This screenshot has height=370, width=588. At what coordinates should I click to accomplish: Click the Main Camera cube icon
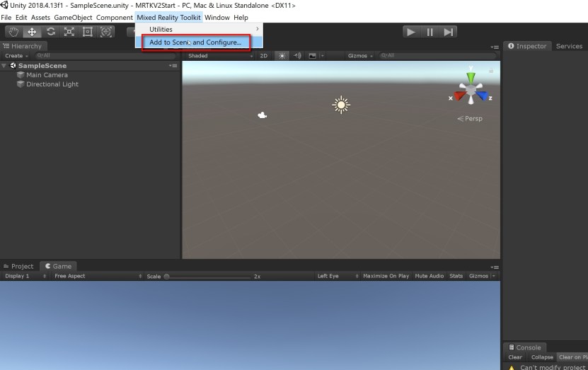point(21,74)
